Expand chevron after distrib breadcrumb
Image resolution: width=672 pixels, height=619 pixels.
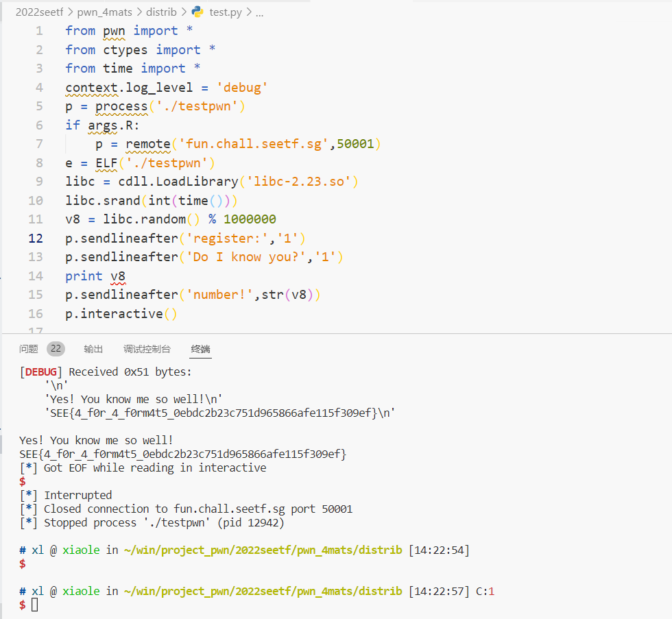[x=184, y=12]
